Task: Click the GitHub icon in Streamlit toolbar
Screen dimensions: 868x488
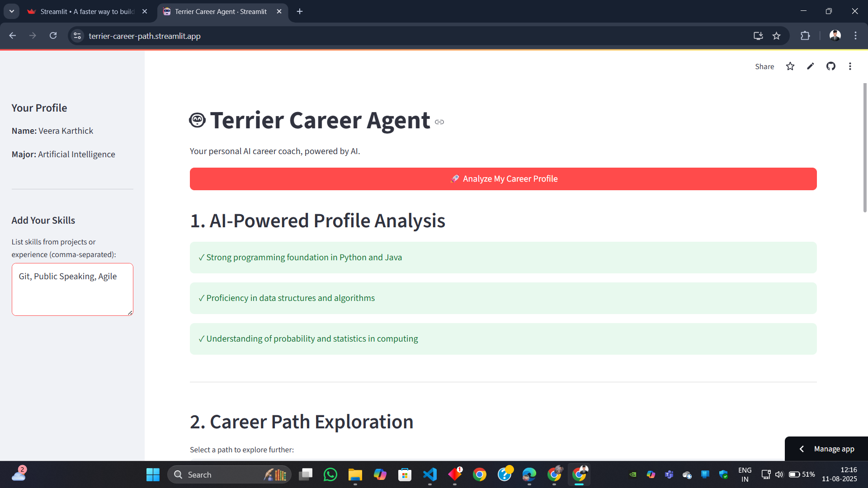Action: click(830, 66)
